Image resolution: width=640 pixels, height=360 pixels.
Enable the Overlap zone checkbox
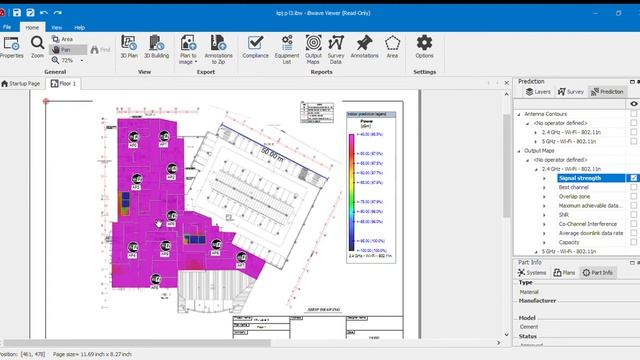pyautogui.click(x=633, y=196)
